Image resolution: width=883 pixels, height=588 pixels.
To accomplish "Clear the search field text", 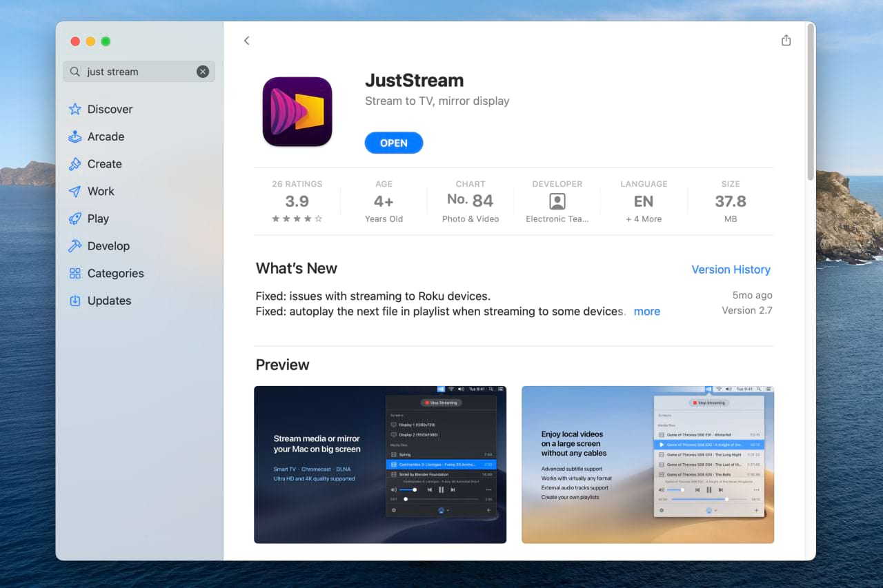I will 203,72.
